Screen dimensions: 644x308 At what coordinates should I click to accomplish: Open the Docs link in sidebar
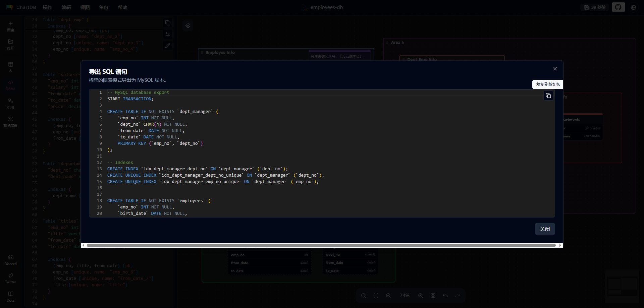pos(11,296)
